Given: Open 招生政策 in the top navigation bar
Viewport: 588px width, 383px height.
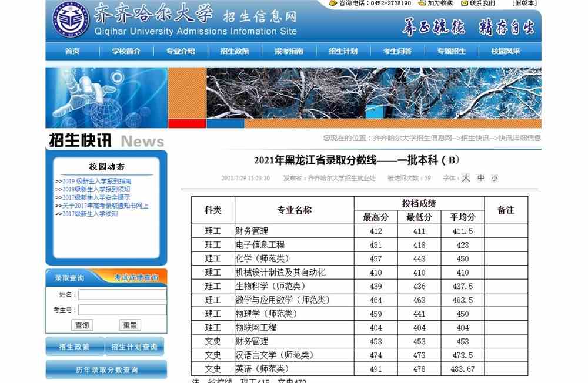Looking at the screenshot, I should (x=235, y=51).
